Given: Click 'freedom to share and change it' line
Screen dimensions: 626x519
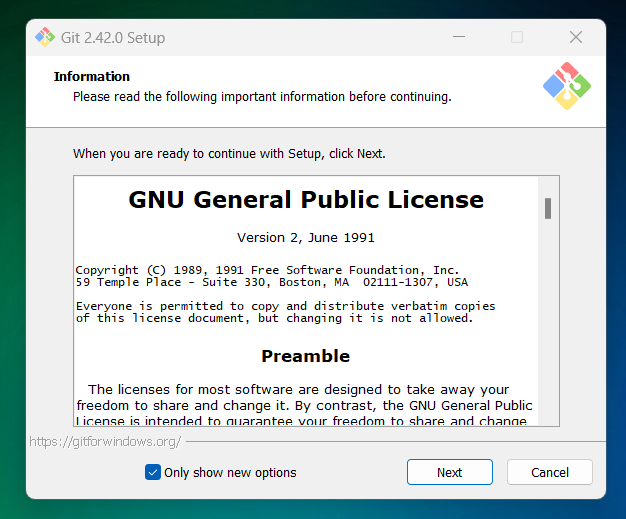Looking at the screenshot, I should point(304,405).
